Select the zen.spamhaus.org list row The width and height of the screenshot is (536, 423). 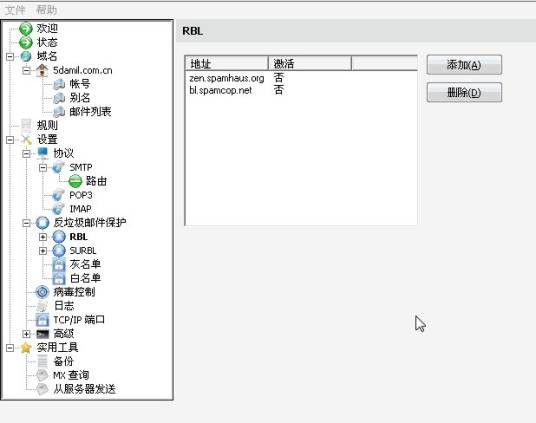click(301, 78)
